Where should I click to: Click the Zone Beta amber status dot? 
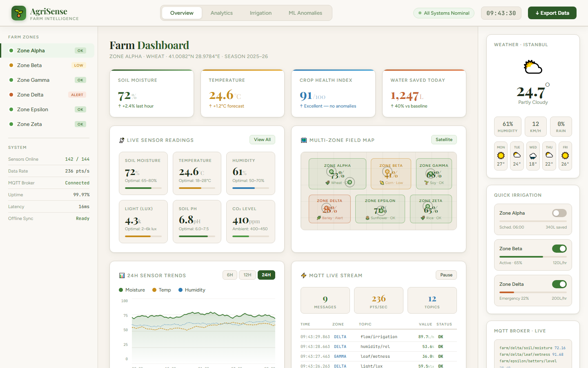tap(11, 65)
